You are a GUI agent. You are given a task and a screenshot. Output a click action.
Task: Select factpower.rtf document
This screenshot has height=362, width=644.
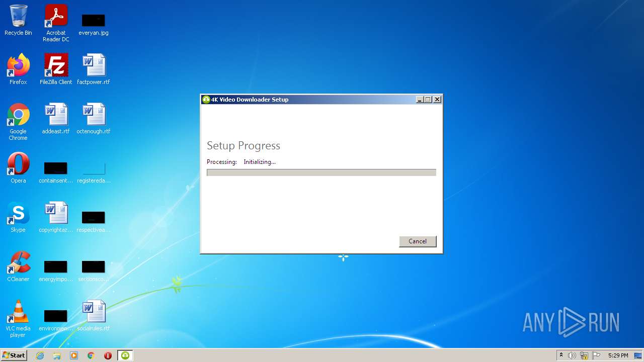click(x=94, y=69)
